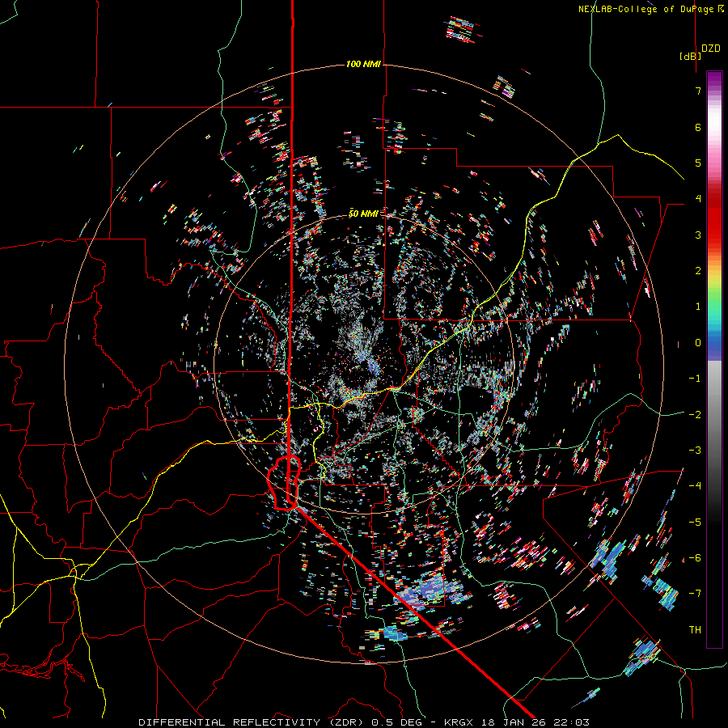This screenshot has width=728, height=728.
Task: Click the 1 value on color scale
Action: [x=698, y=307]
